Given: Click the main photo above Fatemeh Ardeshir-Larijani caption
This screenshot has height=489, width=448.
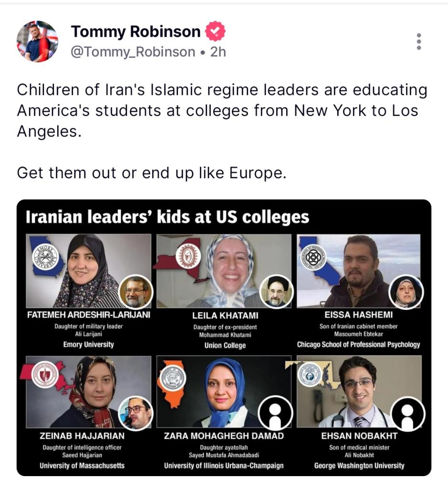Looking at the screenshot, I should click(88, 270).
